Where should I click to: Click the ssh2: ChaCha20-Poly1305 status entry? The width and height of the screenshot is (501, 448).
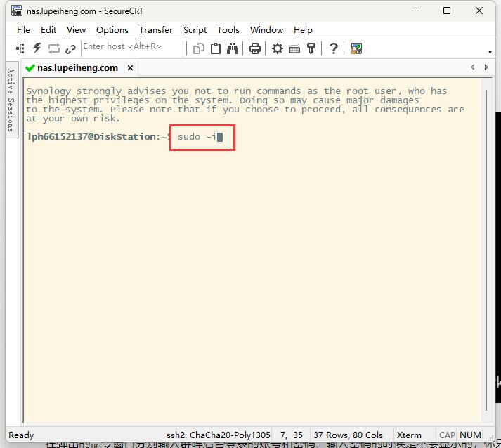coord(219,435)
